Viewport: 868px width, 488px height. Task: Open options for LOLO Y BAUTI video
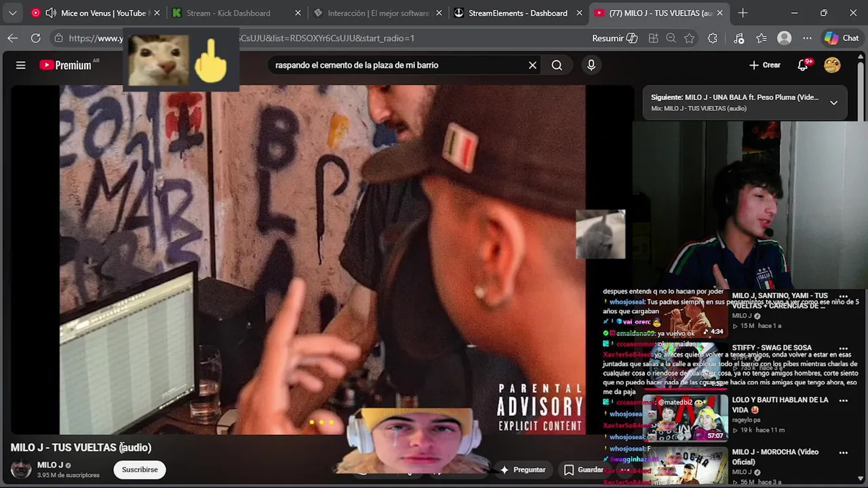tap(844, 401)
